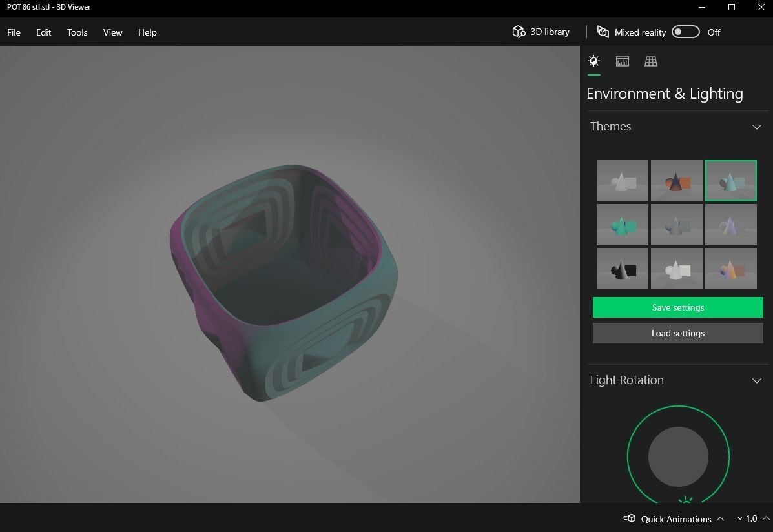Click the Mixed reality icon
Image resolution: width=773 pixels, height=532 pixels.
pyautogui.click(x=603, y=32)
